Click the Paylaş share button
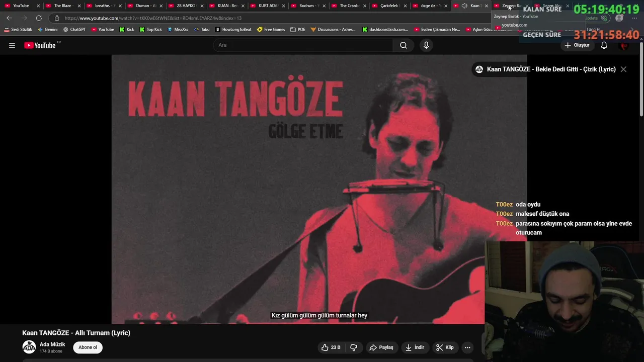This screenshot has height=362, width=644. [x=381, y=347]
